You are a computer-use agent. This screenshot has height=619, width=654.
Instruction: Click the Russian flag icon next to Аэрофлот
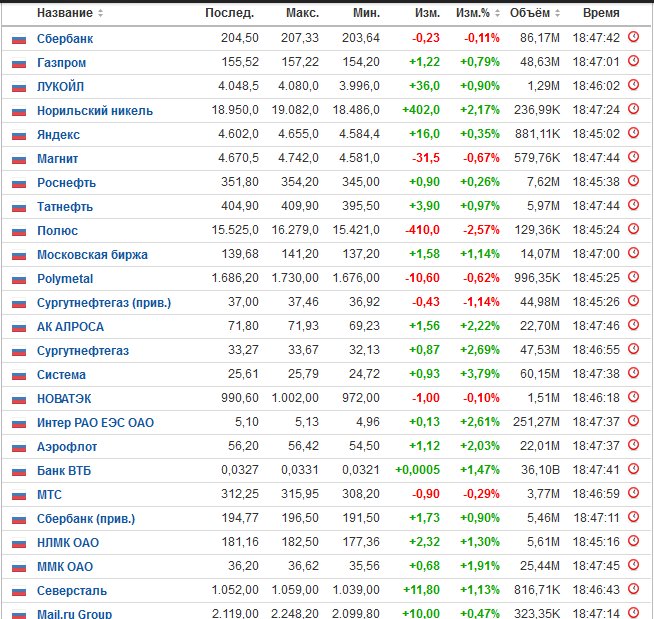[x=19, y=448]
